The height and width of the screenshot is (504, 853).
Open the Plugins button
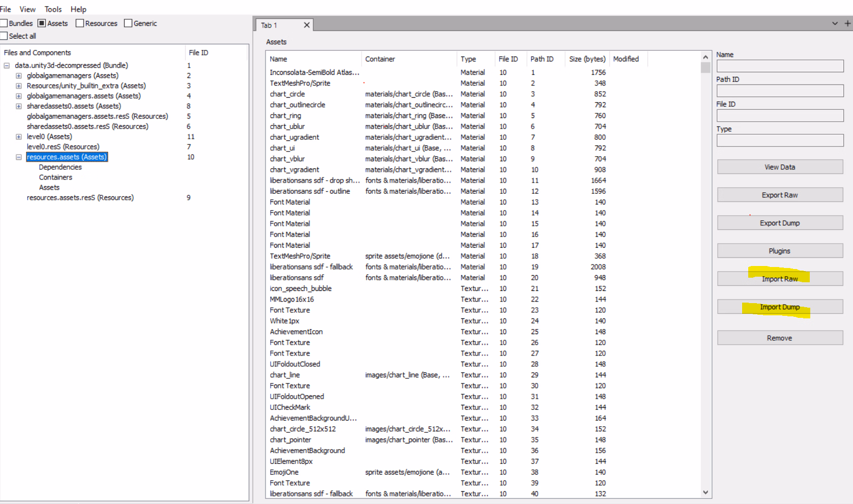(x=779, y=251)
